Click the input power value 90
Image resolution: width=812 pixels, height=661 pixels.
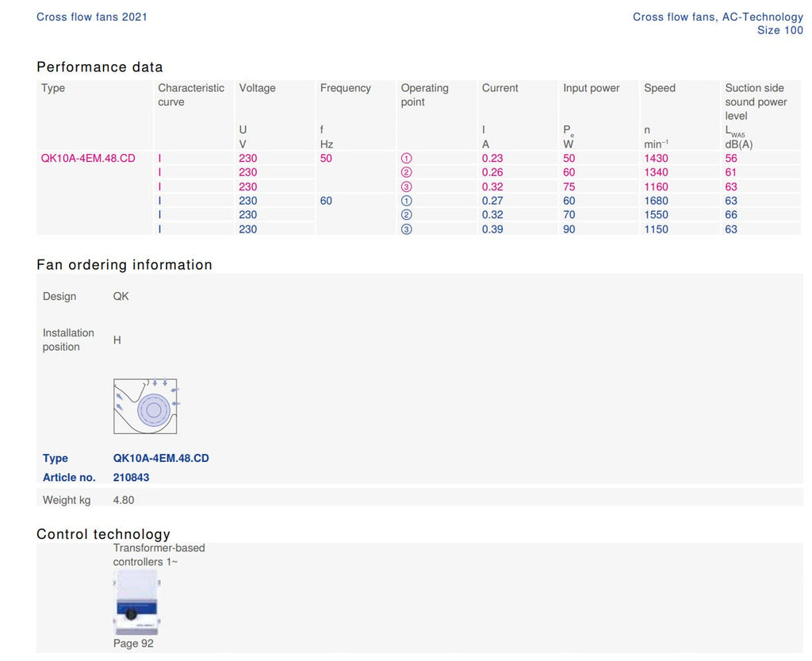point(569,229)
